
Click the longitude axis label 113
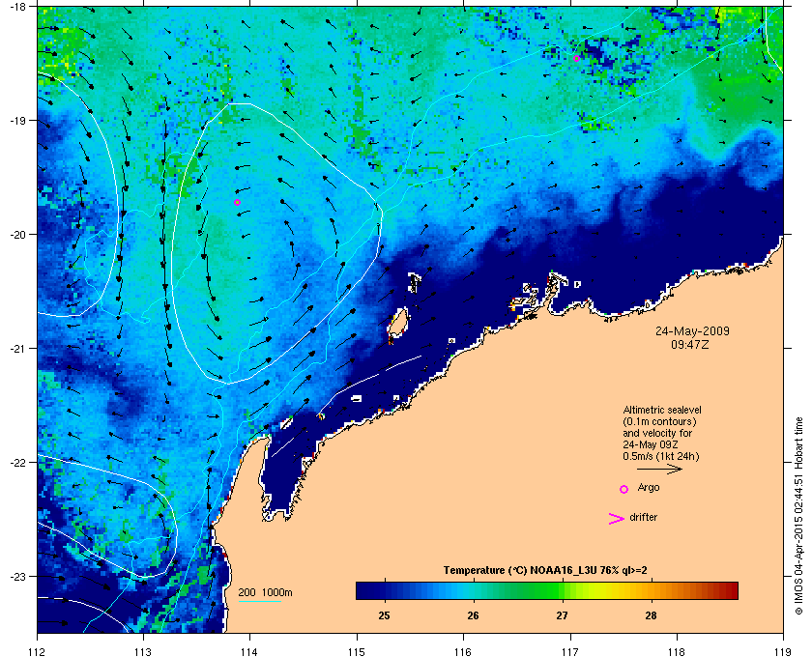coord(143,652)
